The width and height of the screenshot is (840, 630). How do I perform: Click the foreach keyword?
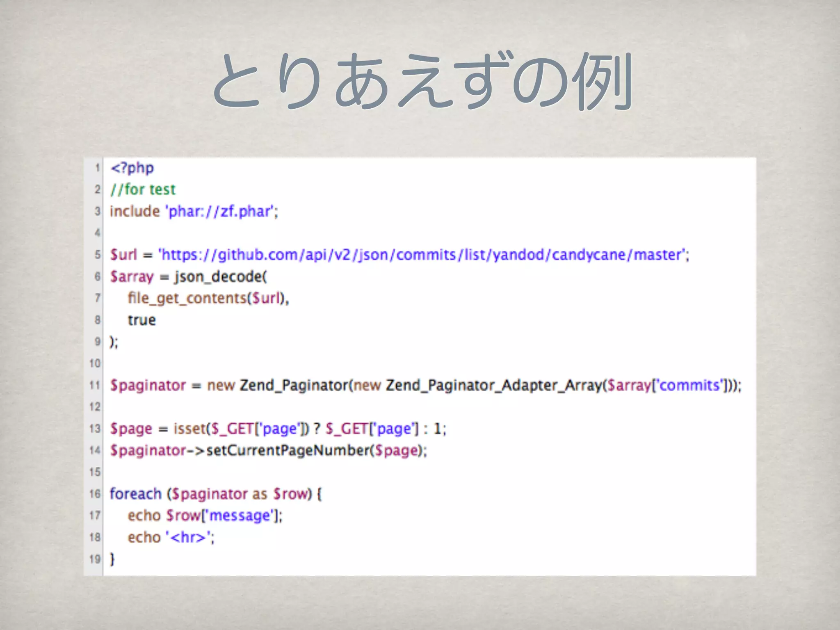pos(135,494)
